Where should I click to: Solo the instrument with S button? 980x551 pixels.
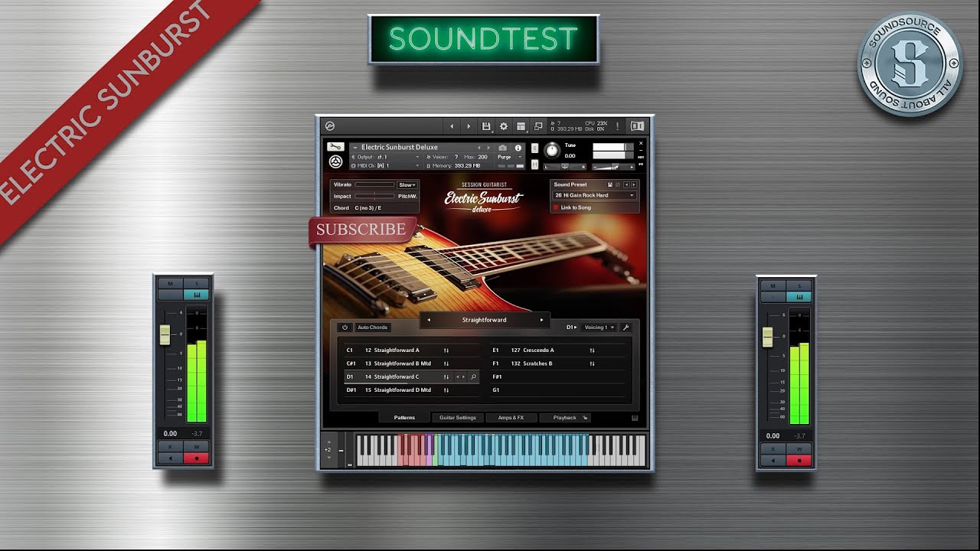[534, 148]
